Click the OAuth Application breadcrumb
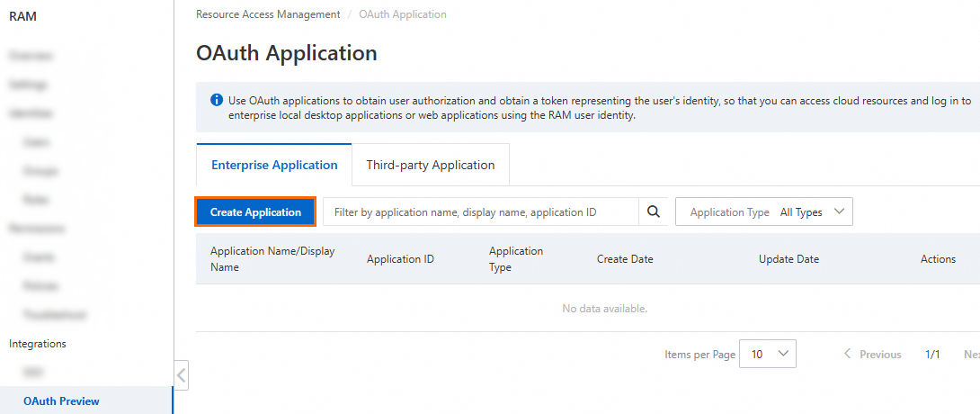Viewport: 980px width, 414px height. pos(403,14)
